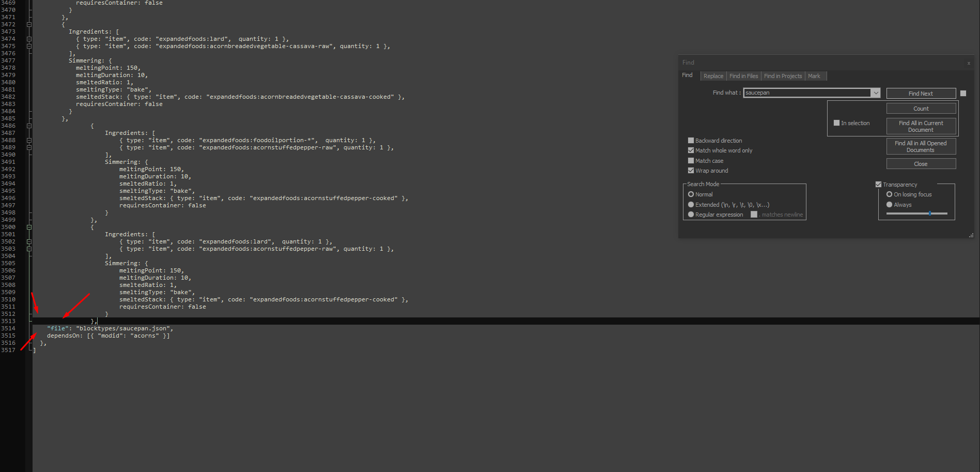Enable the Match case option
Image resolution: width=980 pixels, height=472 pixels.
pyautogui.click(x=691, y=161)
